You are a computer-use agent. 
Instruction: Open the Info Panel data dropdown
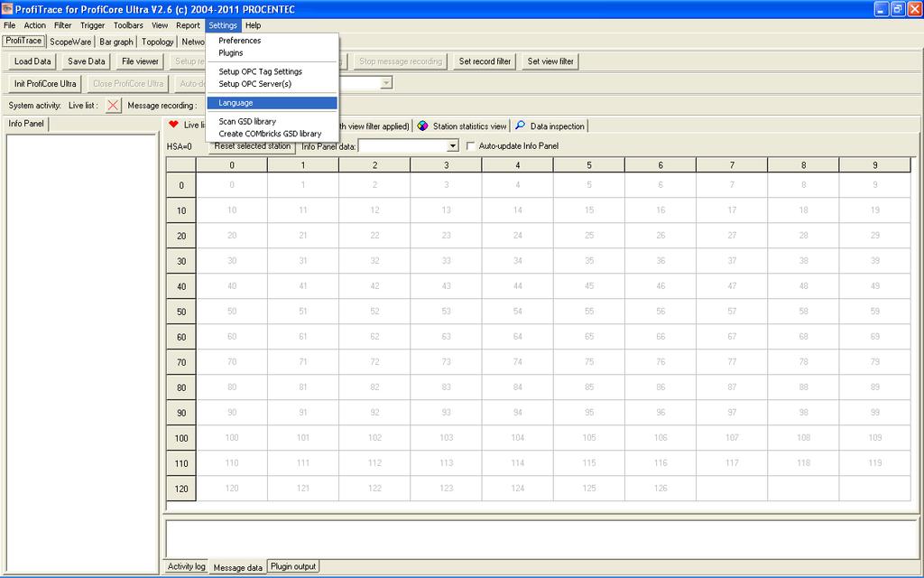coord(453,145)
